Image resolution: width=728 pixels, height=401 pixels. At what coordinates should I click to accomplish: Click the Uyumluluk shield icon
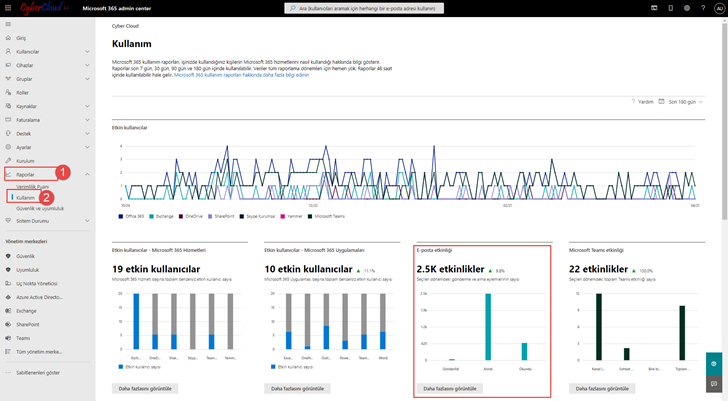pyautogui.click(x=8, y=270)
